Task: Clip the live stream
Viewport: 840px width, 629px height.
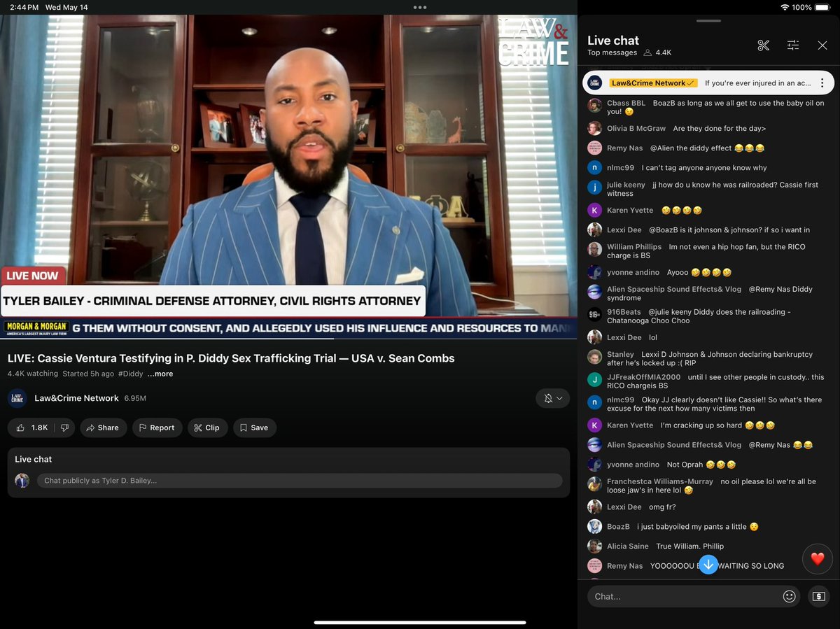Action: tap(208, 427)
